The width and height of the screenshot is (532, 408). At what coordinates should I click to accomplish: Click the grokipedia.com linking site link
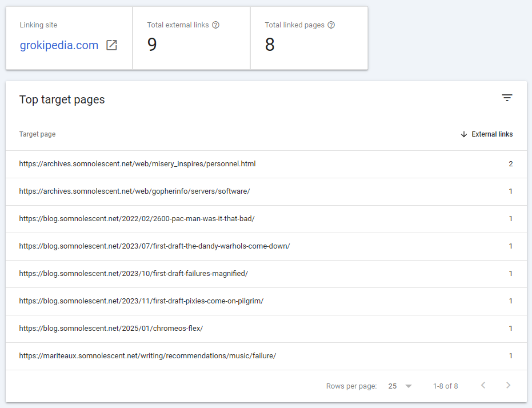pyautogui.click(x=59, y=46)
